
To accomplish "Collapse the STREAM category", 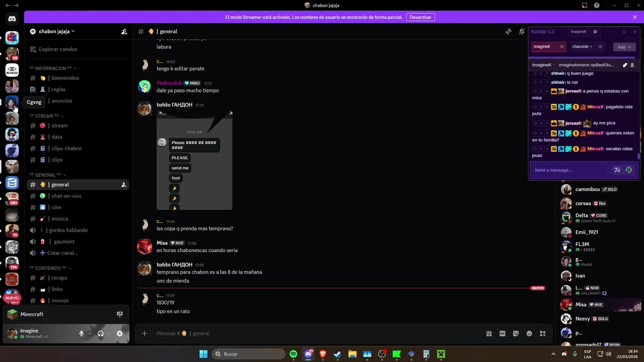I will tap(47, 116).
